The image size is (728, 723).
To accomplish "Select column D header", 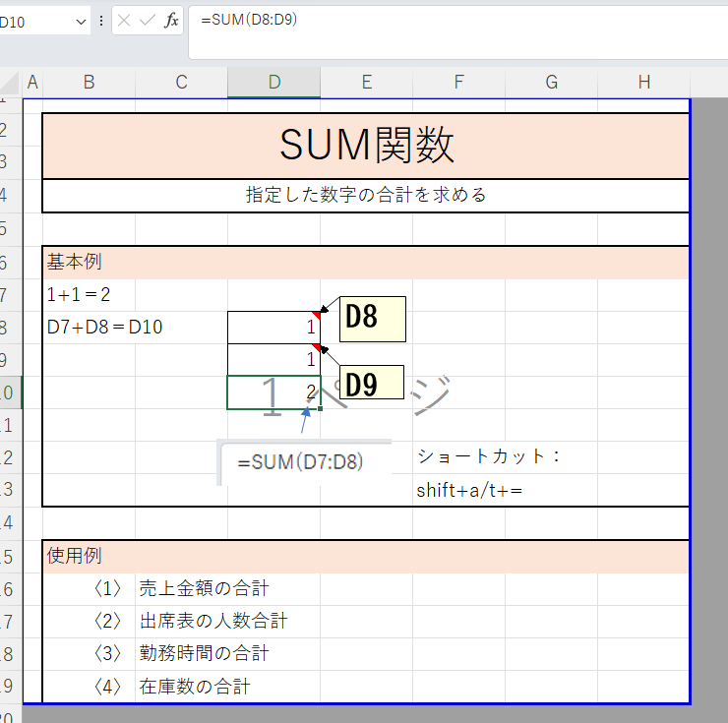I will tap(273, 83).
